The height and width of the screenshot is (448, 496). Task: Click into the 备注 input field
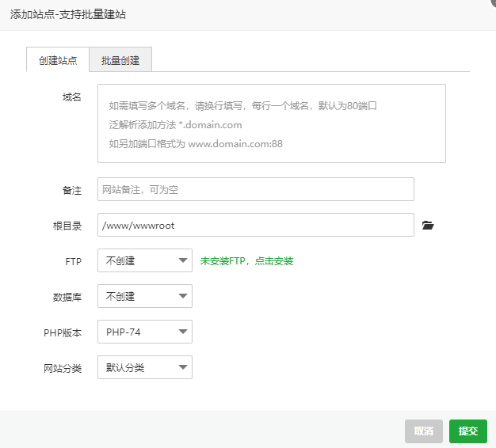click(x=255, y=189)
